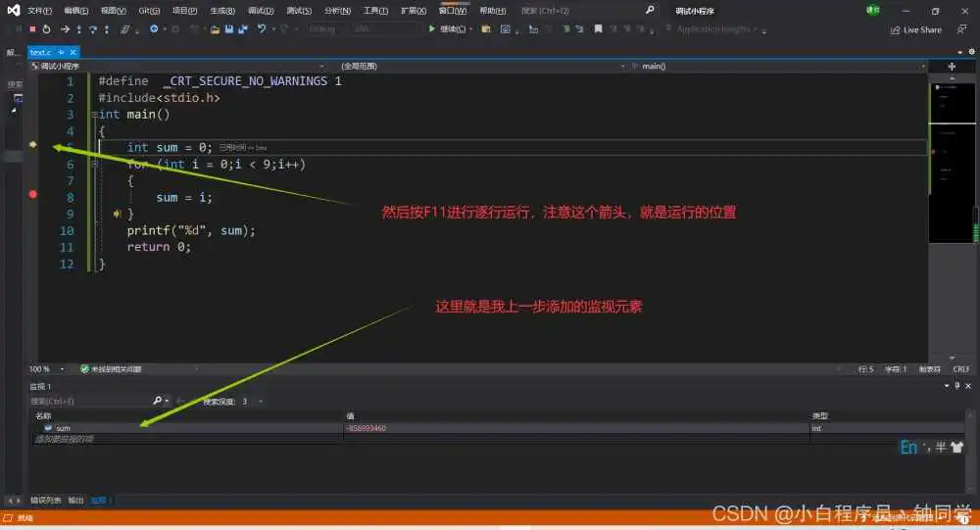Open the main() member dropdown
This screenshot has width=980, height=530.
[x=922, y=66]
